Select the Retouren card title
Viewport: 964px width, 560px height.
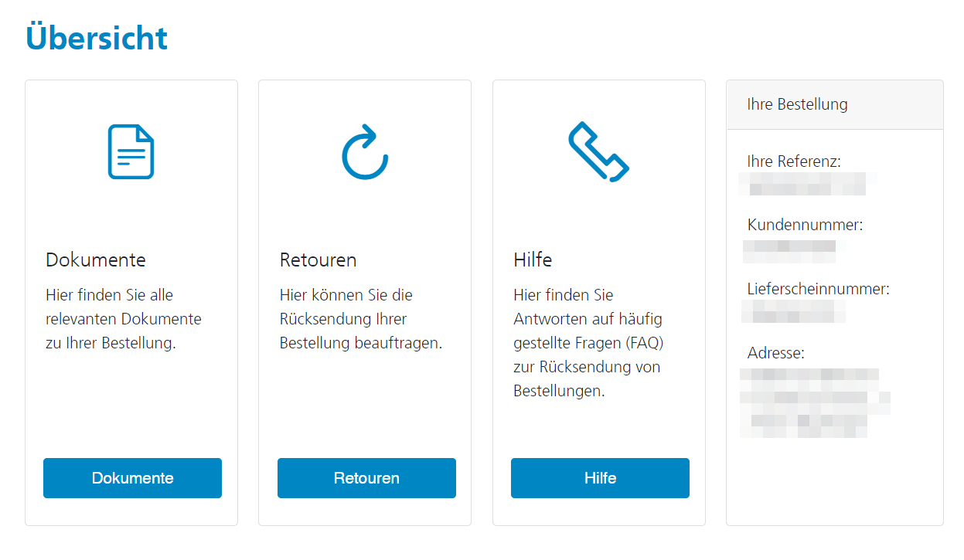(318, 260)
